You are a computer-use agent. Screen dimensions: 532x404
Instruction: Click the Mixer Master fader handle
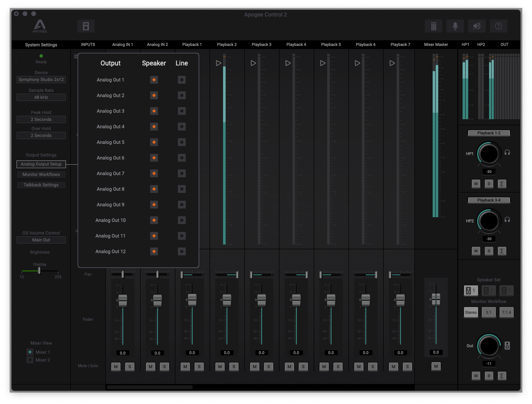coord(436,299)
